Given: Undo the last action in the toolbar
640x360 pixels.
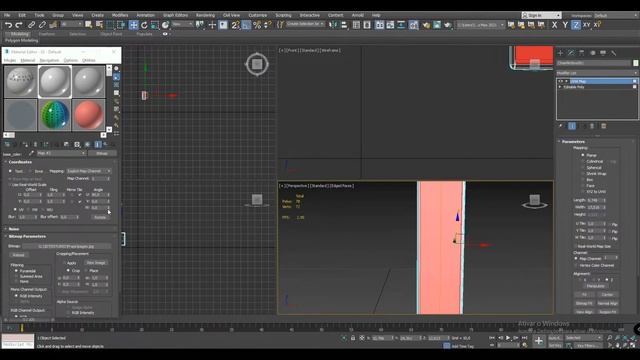Looking at the screenshot, I should (8, 25).
